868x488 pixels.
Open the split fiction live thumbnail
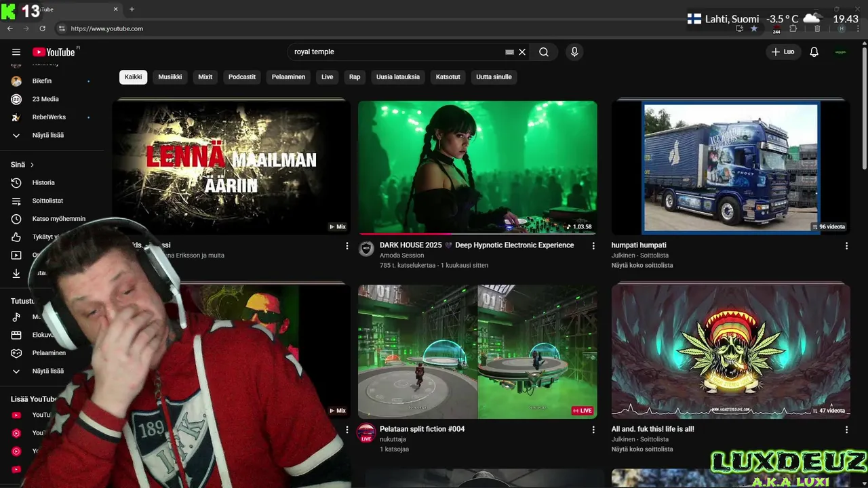tap(477, 352)
